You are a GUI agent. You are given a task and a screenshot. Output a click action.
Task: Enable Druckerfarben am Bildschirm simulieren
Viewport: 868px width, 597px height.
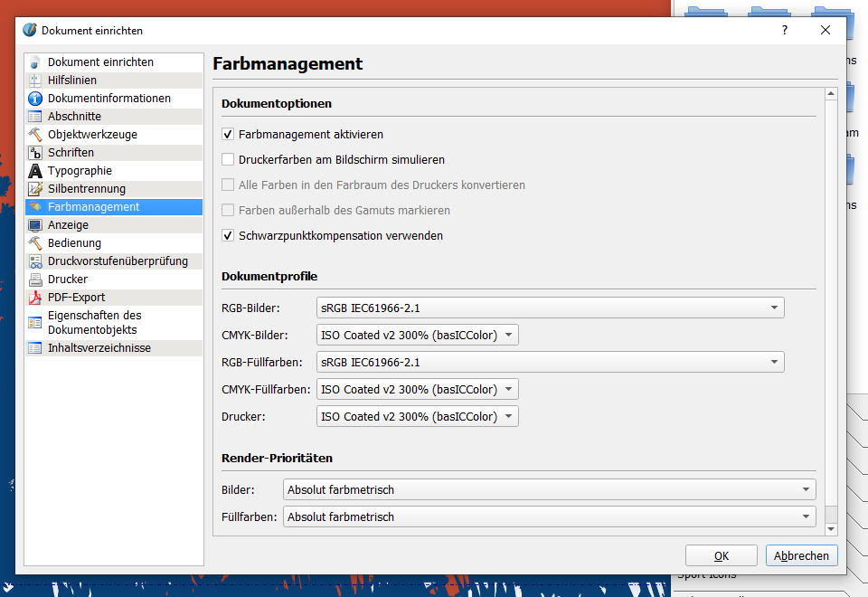228,160
